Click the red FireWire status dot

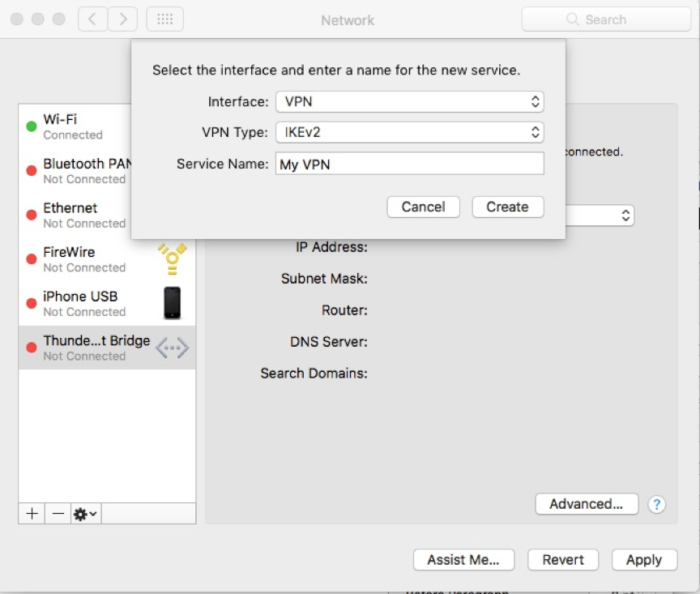(32, 259)
